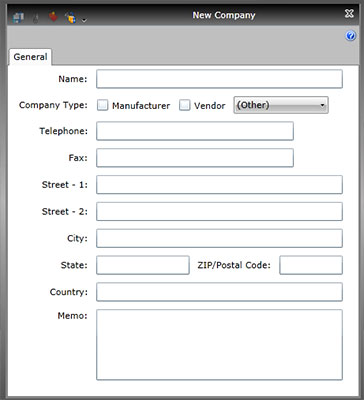Click the red toolbar icon
The width and height of the screenshot is (364, 400).
pos(53,16)
